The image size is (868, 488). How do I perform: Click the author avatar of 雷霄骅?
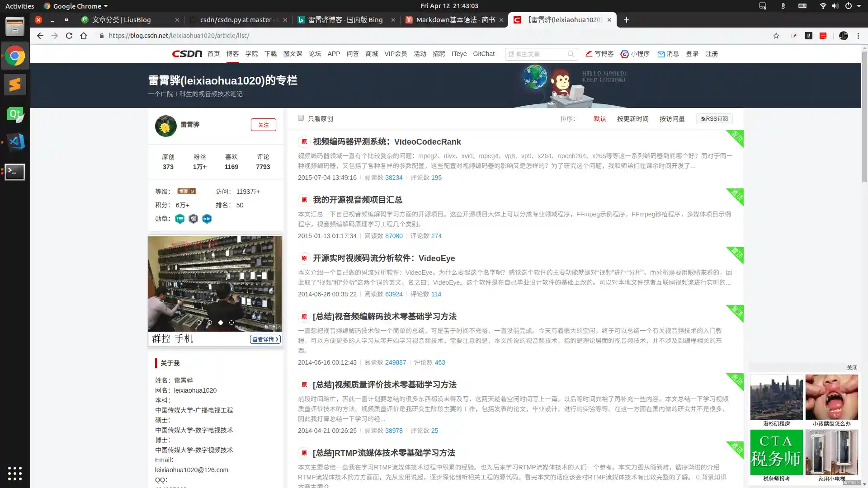(166, 126)
